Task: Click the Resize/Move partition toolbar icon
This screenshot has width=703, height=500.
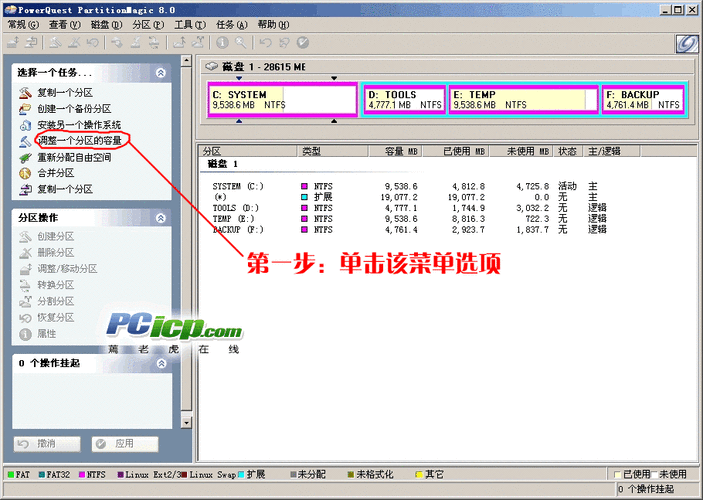Action: click(x=13, y=43)
